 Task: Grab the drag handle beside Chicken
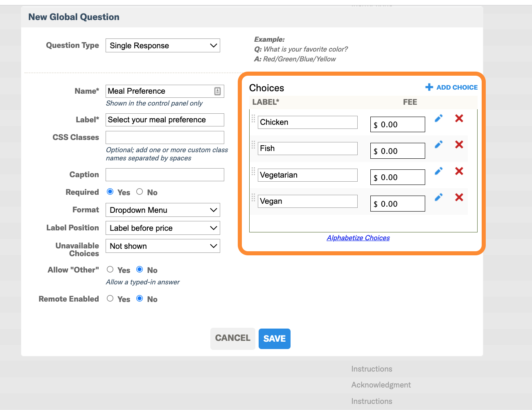click(253, 119)
